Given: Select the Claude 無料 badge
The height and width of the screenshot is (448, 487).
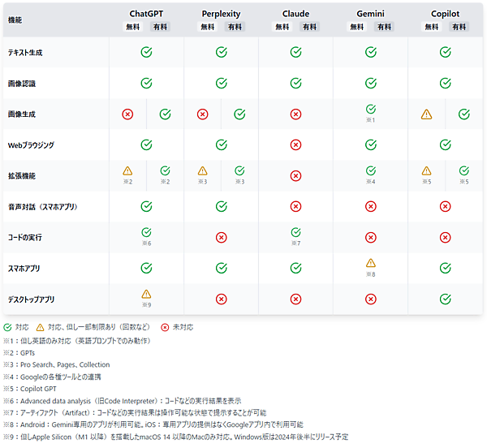Looking at the screenshot, I should click(282, 27).
